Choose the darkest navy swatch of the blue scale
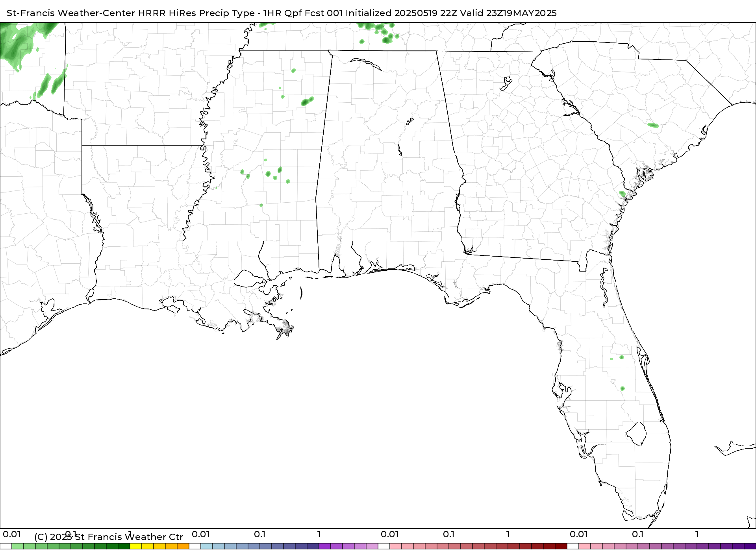Image resolution: width=756 pixels, height=551 pixels. tap(313, 546)
